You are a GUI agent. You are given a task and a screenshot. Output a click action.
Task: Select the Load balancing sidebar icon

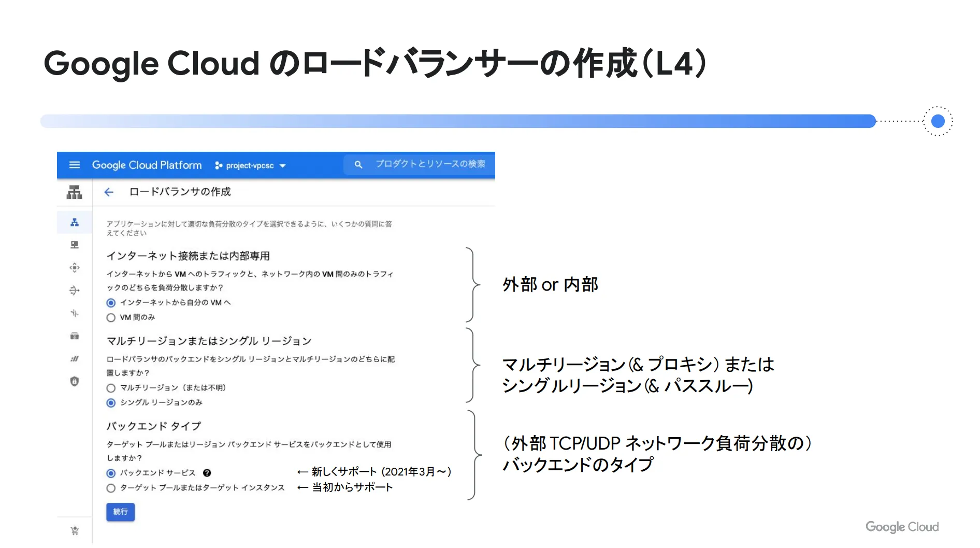tap(75, 222)
